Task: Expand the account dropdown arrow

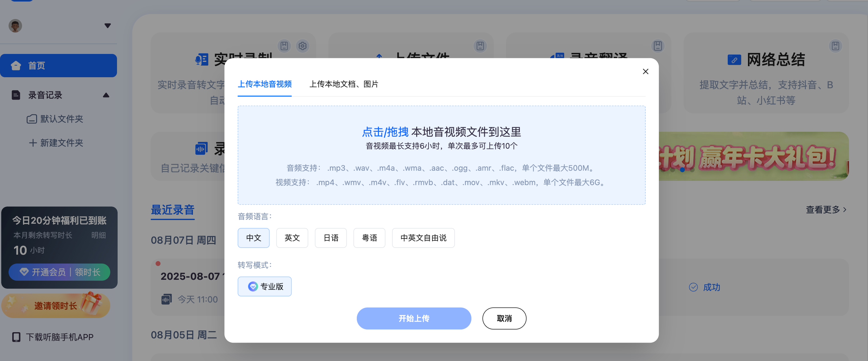Action: click(x=108, y=26)
